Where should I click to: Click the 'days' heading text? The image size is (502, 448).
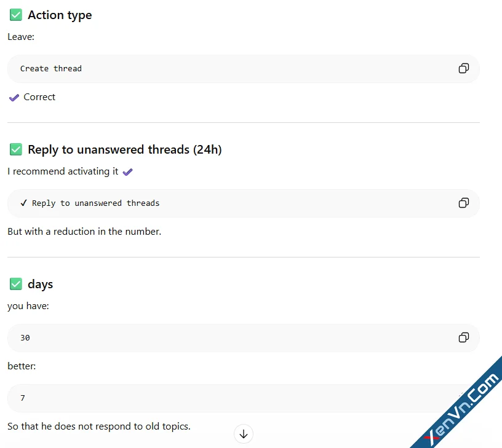point(41,285)
